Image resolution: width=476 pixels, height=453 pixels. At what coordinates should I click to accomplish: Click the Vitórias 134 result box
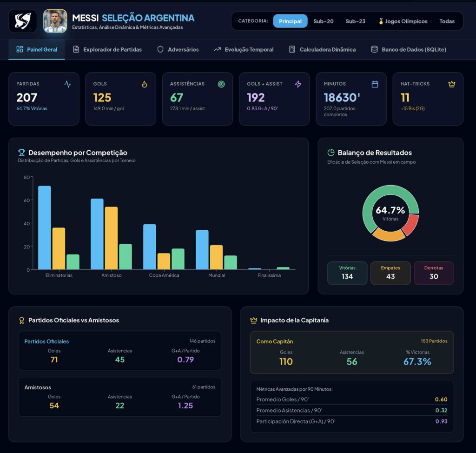347,273
